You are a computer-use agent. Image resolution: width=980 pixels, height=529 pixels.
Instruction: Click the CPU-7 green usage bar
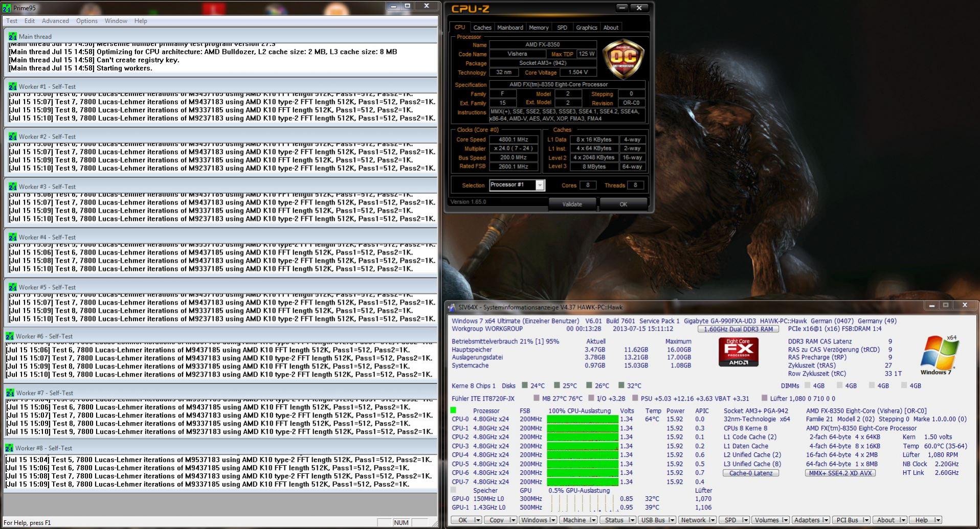coord(583,481)
